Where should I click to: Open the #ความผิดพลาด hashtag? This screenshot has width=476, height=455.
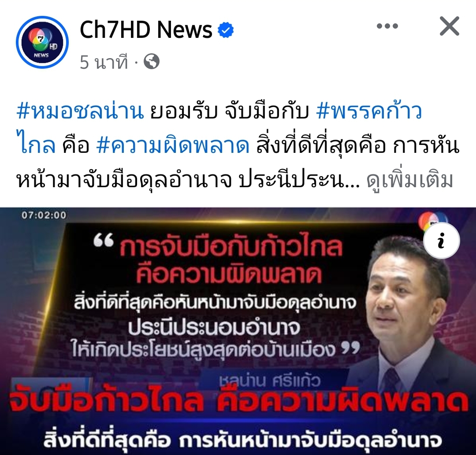pos(173,146)
